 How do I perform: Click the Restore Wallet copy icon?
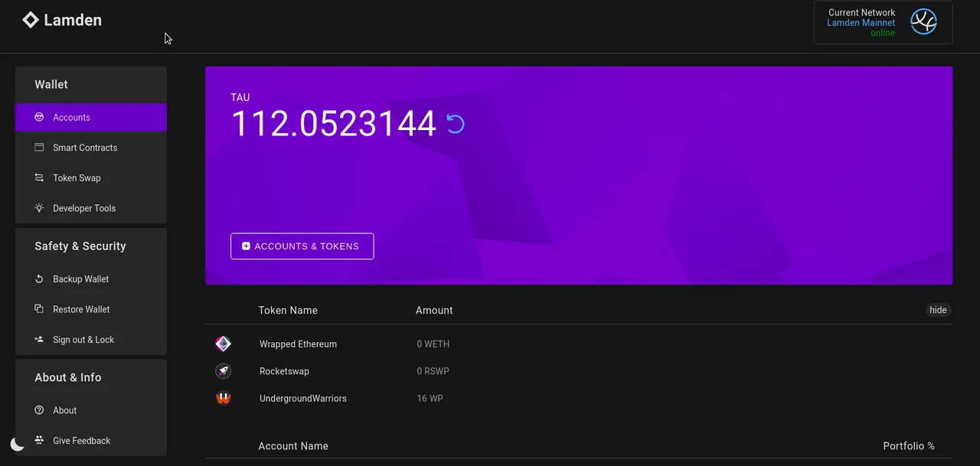pos(39,309)
